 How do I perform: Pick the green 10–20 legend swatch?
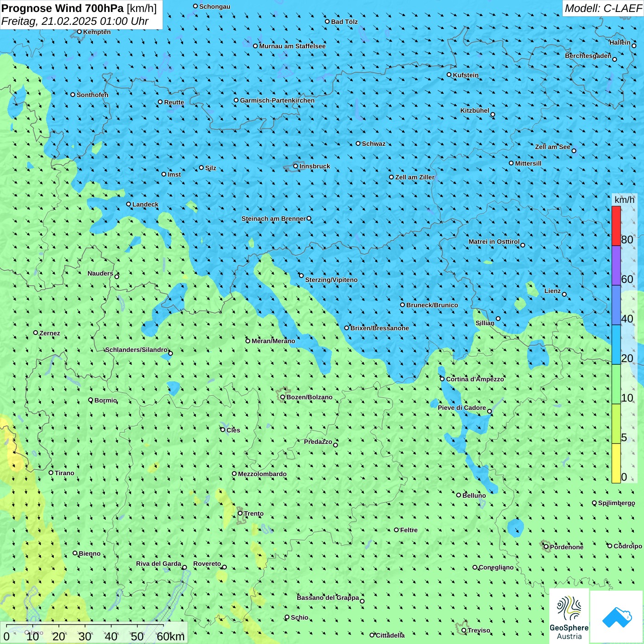tap(616, 385)
